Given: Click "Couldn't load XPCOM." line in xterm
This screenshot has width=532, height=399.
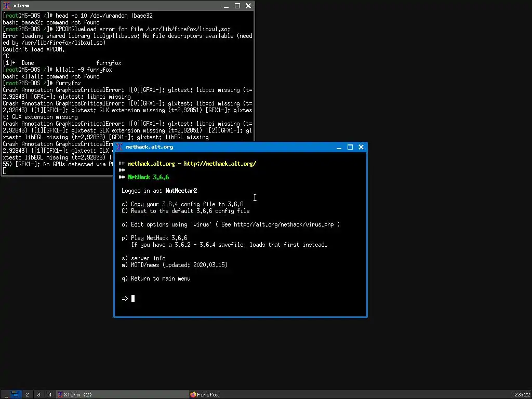Looking at the screenshot, I should click(34, 49).
